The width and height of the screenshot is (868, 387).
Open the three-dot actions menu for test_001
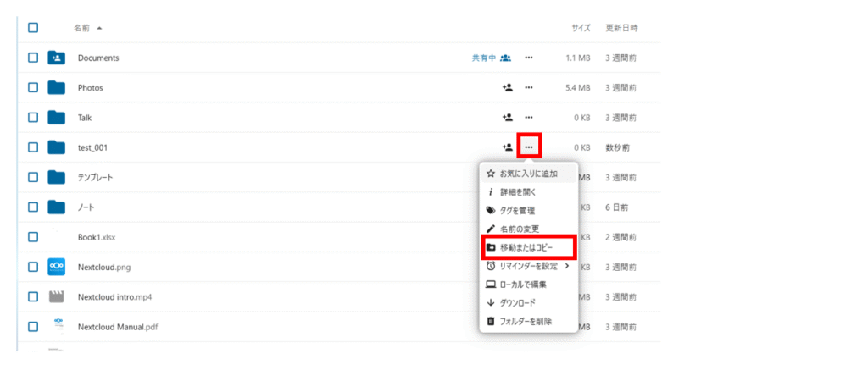[529, 147]
